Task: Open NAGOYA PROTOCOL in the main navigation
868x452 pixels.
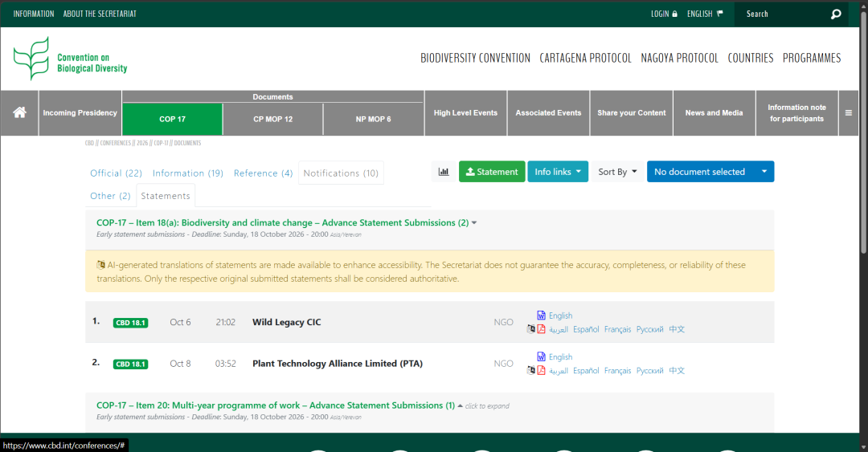Action: 679,58
